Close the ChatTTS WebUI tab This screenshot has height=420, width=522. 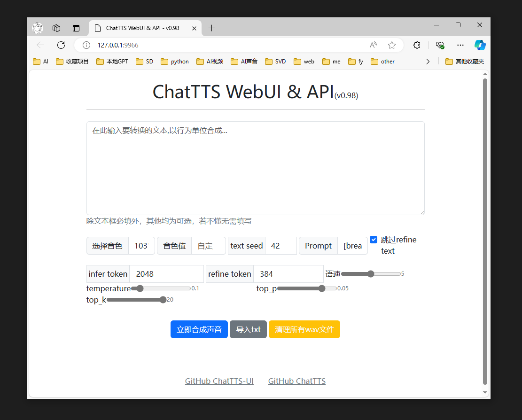194,28
